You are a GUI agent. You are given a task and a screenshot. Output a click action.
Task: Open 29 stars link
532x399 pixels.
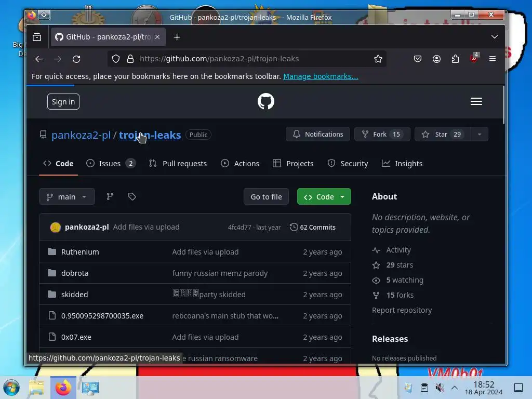click(x=393, y=265)
